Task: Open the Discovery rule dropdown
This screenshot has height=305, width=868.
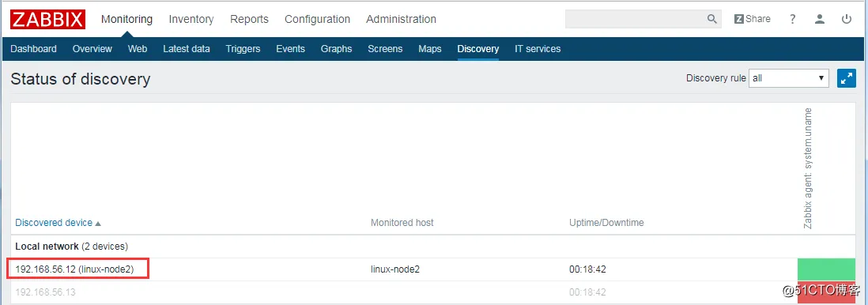Action: [x=788, y=78]
